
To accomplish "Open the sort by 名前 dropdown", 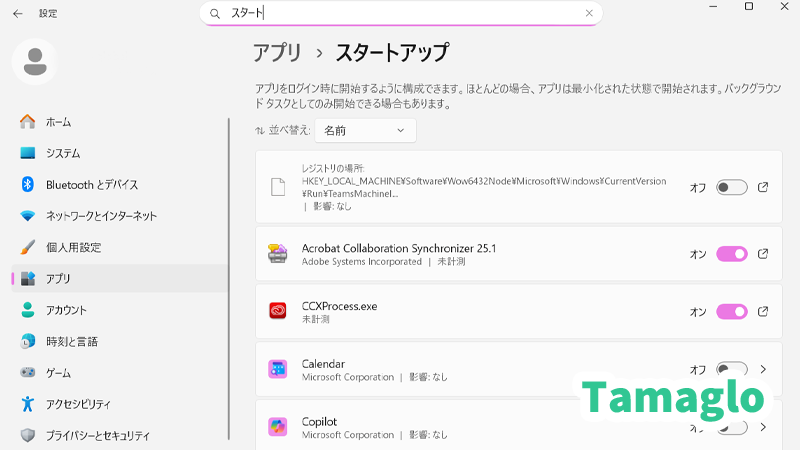I will 365,131.
